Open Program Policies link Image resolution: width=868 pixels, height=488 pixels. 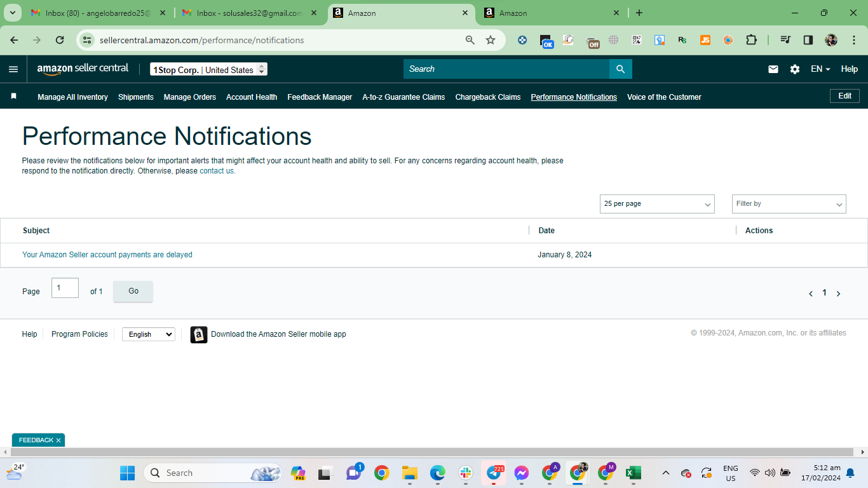pos(79,334)
